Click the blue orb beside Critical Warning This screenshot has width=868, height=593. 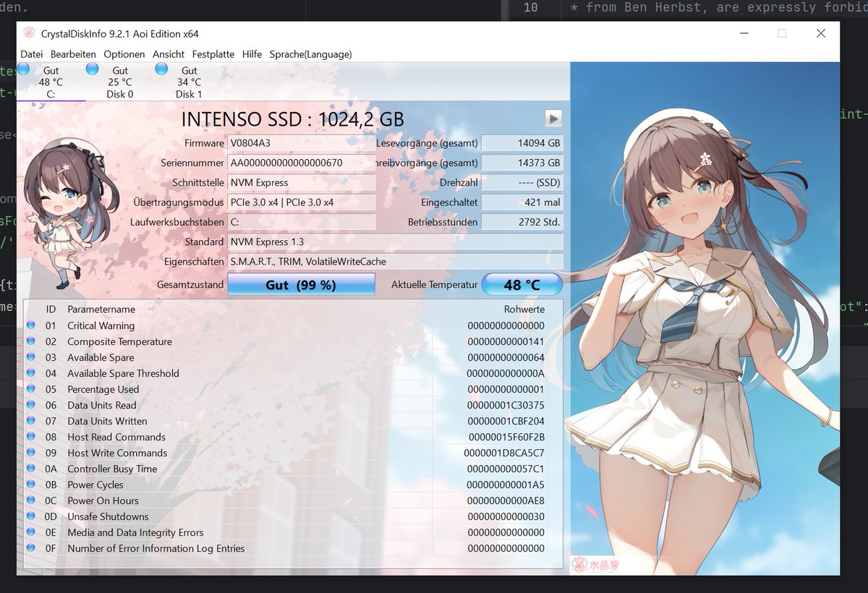tap(31, 325)
